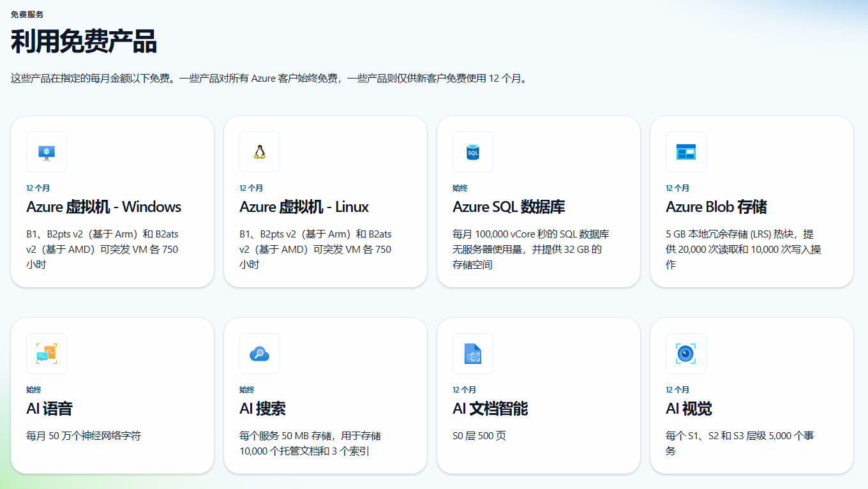Open the Azure Blob 存储 title
This screenshot has width=868, height=489.
click(716, 207)
